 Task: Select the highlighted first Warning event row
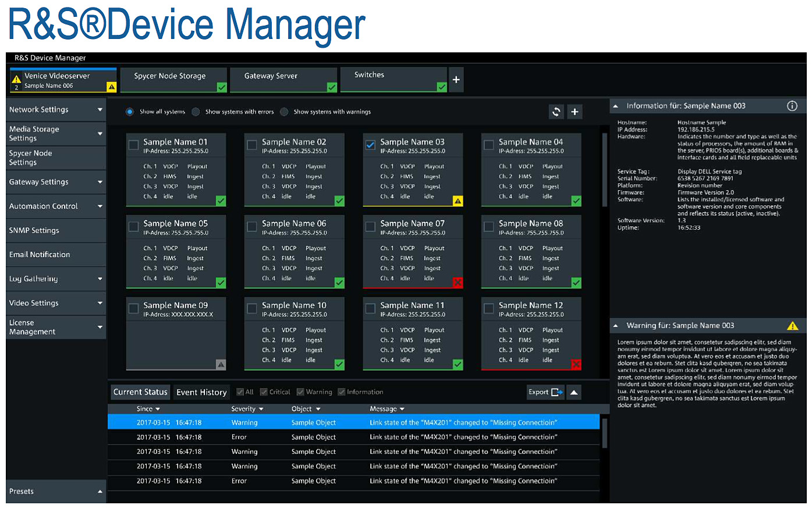point(354,423)
